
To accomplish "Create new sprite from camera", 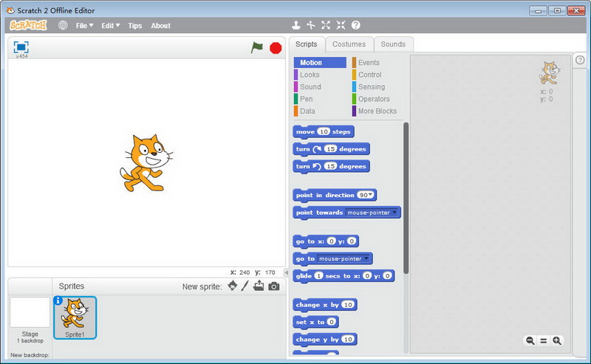I will [x=274, y=286].
